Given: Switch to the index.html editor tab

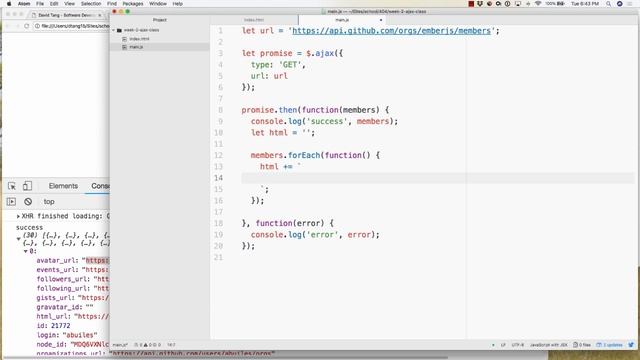Looking at the screenshot, I should tap(254, 20).
